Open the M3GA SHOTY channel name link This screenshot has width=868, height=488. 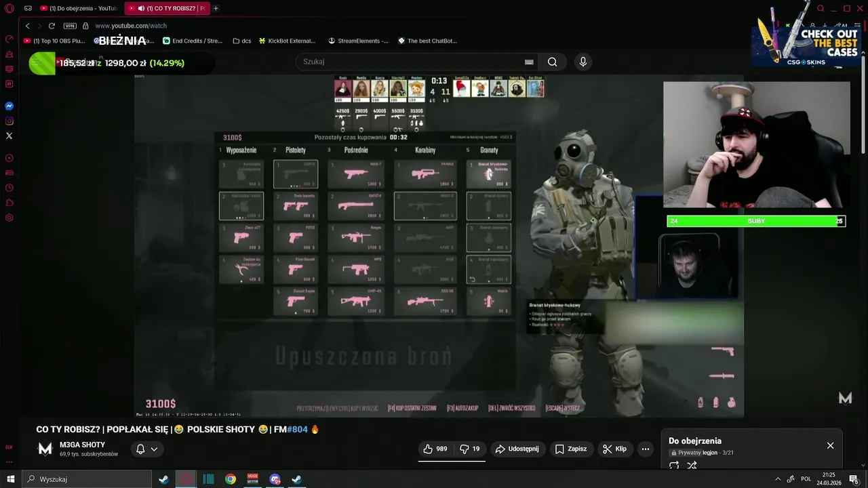82,445
